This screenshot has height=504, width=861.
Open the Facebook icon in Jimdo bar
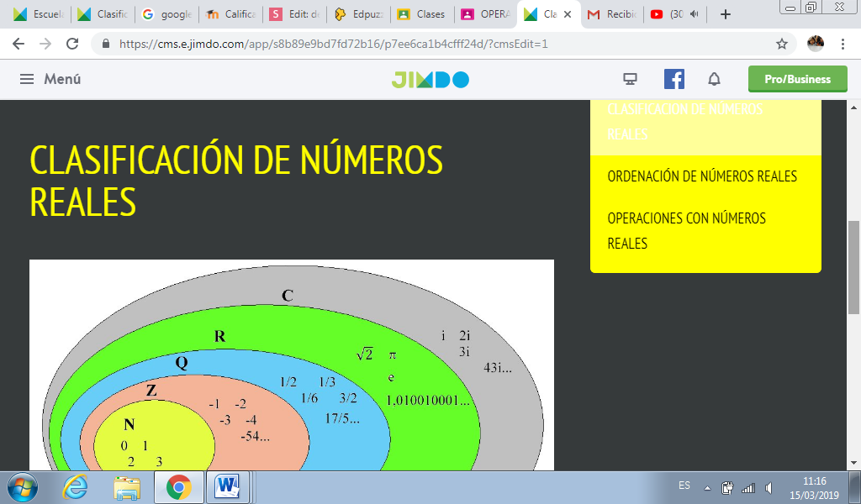674,79
